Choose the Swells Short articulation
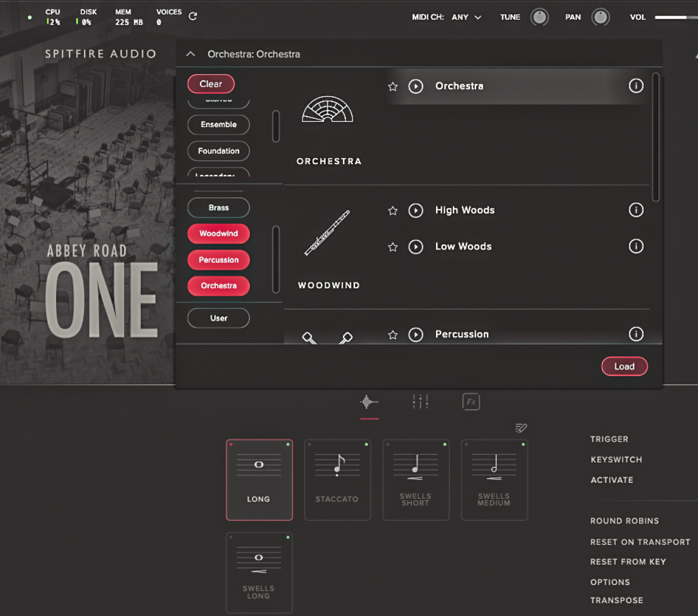Viewport: 698px width, 616px height. (416, 480)
